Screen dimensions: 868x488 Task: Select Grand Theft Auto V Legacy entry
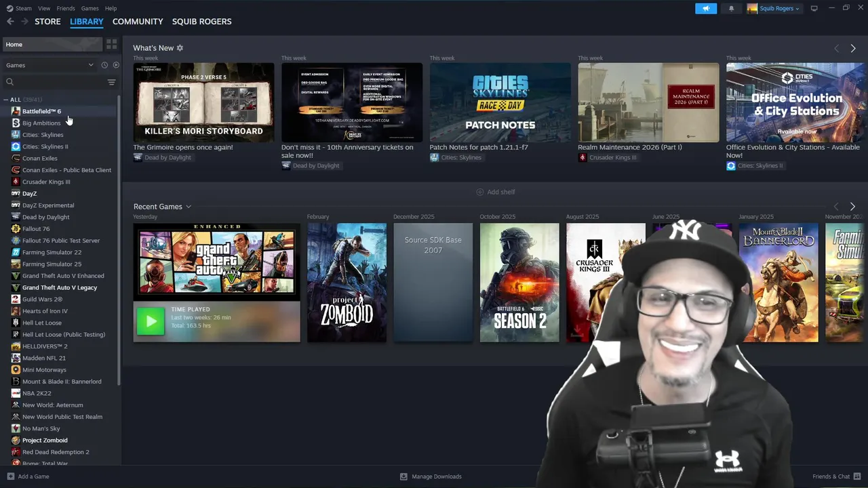(x=60, y=287)
